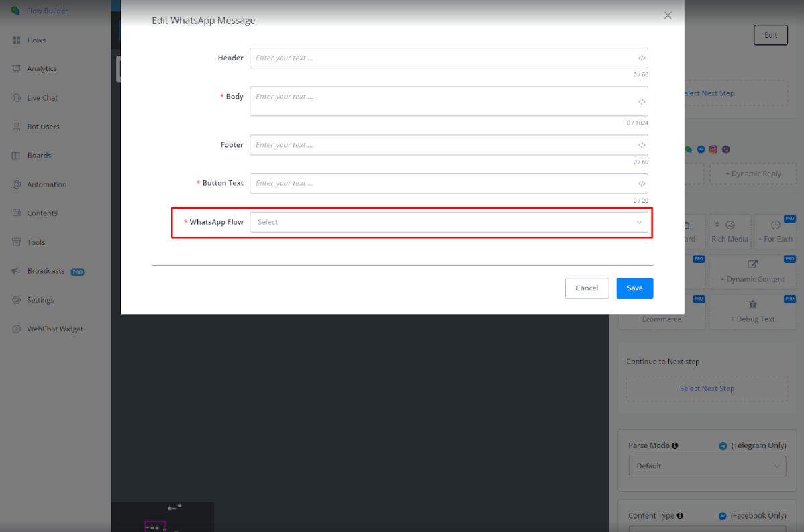Click the code icon in Body field
This screenshot has width=804, height=532.
click(x=642, y=102)
